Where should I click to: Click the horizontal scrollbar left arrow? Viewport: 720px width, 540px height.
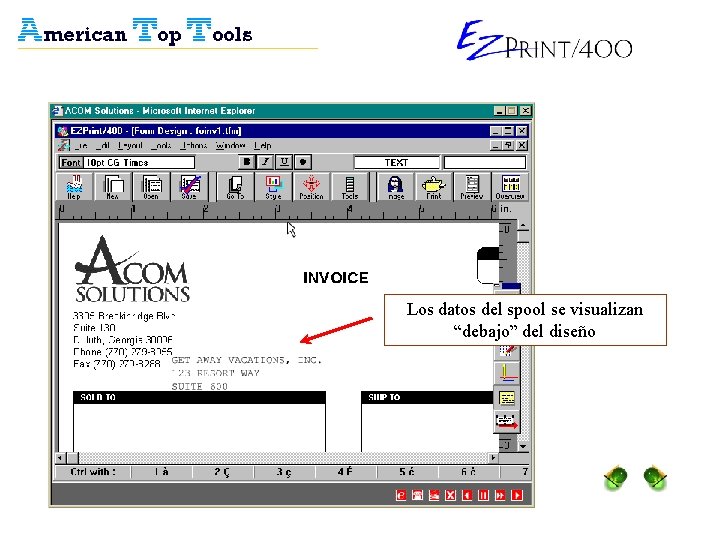coord(60,458)
